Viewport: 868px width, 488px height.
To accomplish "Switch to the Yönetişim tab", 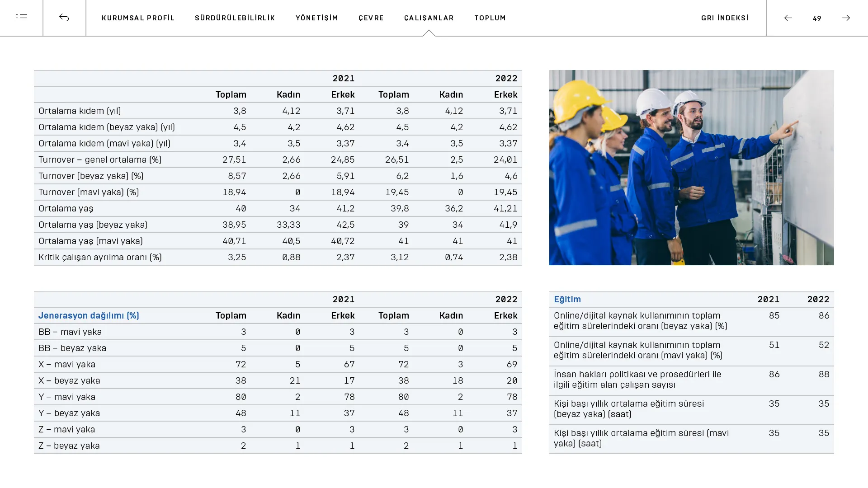I will point(316,18).
